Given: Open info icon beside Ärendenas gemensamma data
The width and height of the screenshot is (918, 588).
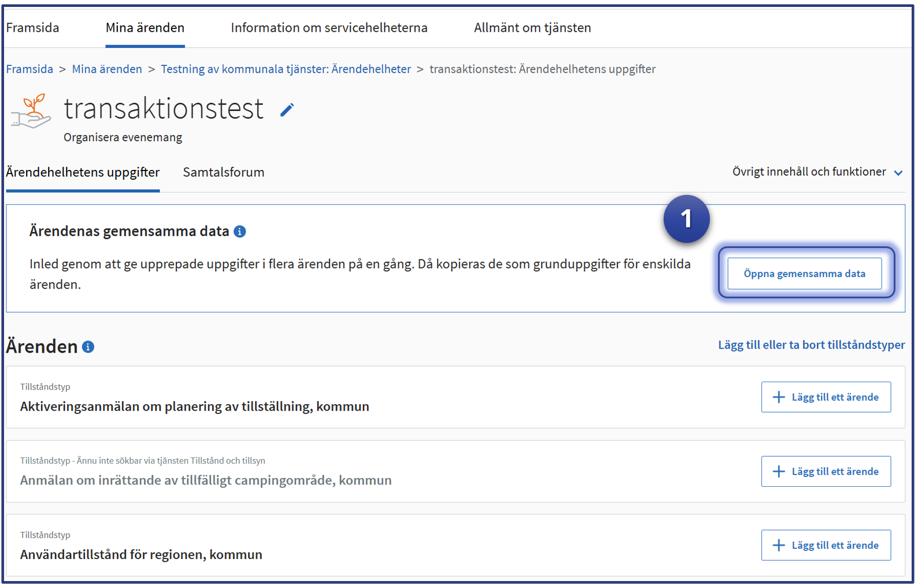Looking at the screenshot, I should point(239,231).
